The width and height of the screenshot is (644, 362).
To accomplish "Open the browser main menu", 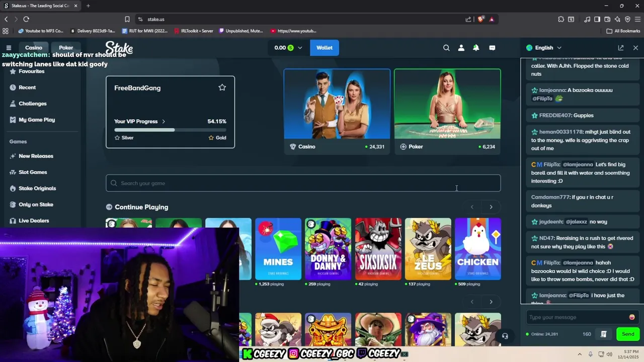I will click(x=637, y=19).
